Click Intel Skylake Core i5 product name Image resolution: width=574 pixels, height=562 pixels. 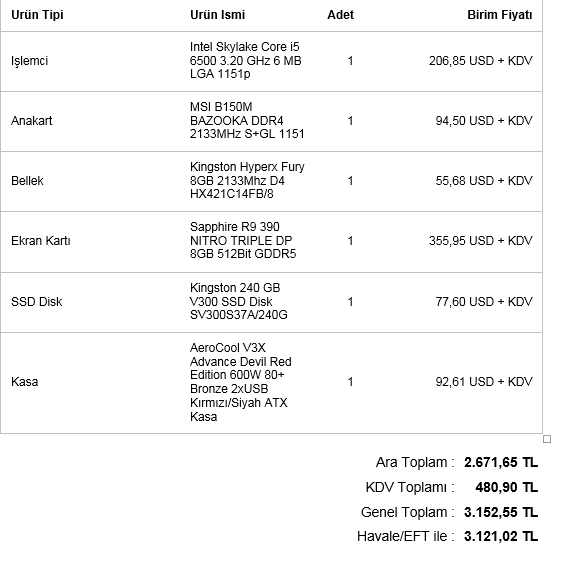point(245,60)
